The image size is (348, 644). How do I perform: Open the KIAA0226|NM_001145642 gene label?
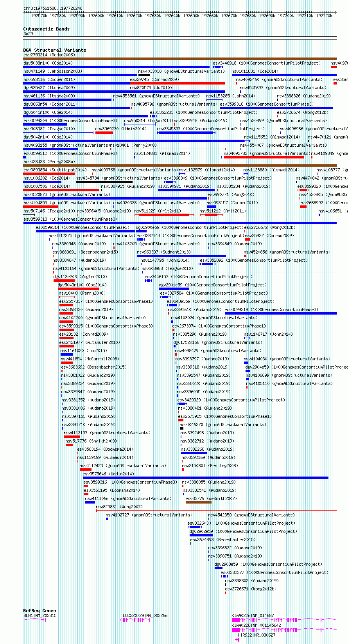[257, 625]
